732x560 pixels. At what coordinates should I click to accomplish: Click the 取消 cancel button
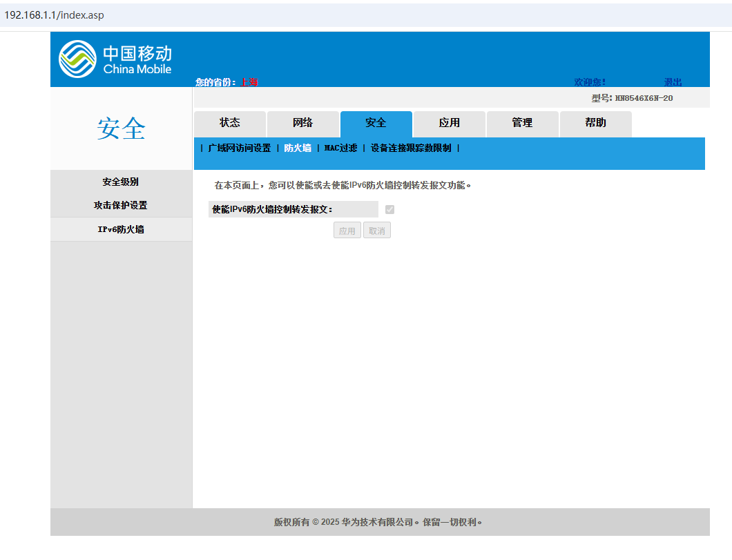(x=377, y=231)
